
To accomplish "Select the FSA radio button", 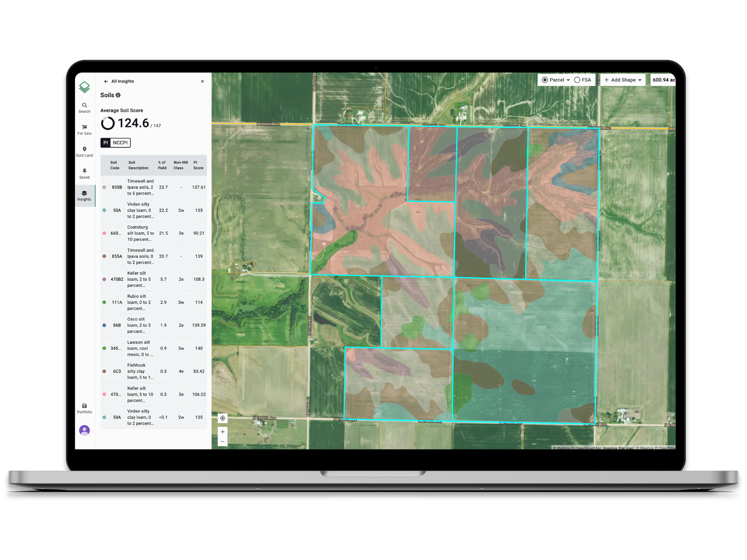I will pyautogui.click(x=577, y=80).
